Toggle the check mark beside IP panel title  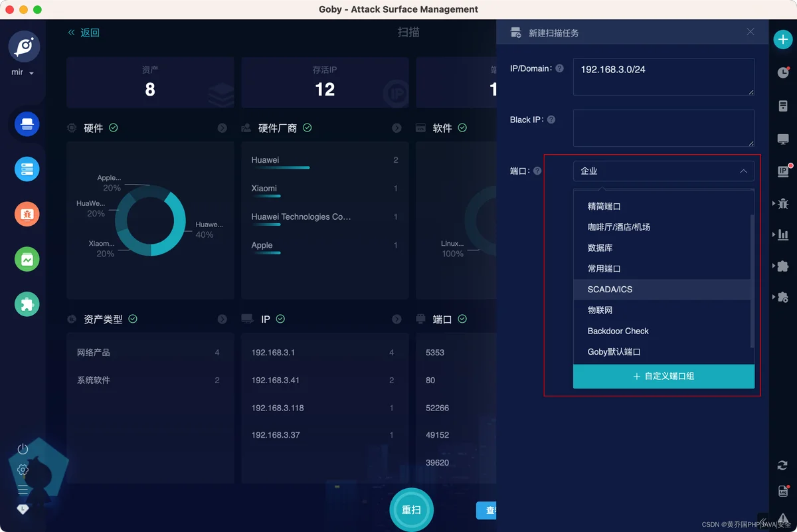(x=280, y=319)
